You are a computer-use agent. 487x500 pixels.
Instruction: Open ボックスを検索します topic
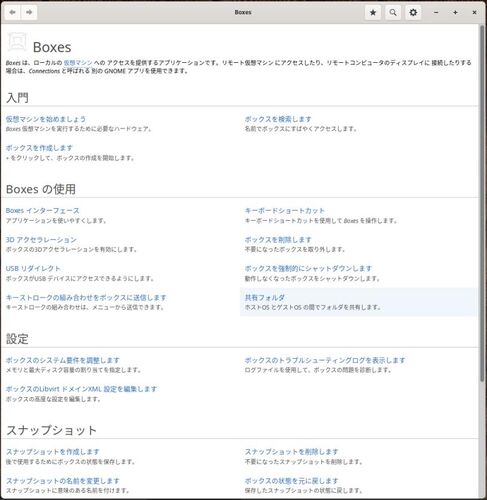[278, 119]
